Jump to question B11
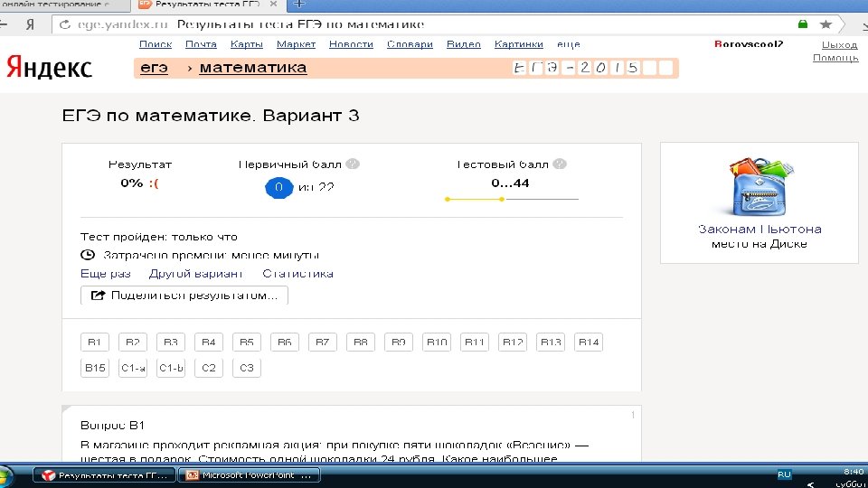Image resolution: width=868 pixels, height=488 pixels. click(x=475, y=342)
